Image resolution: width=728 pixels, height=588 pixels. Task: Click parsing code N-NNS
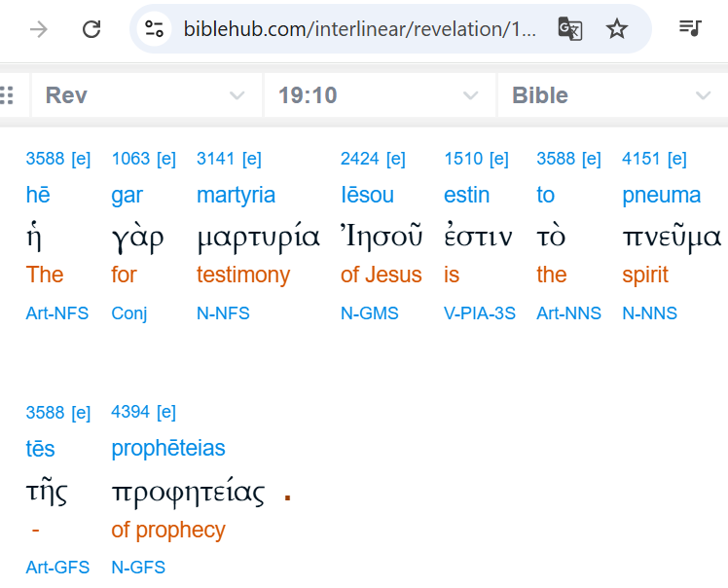(x=649, y=313)
